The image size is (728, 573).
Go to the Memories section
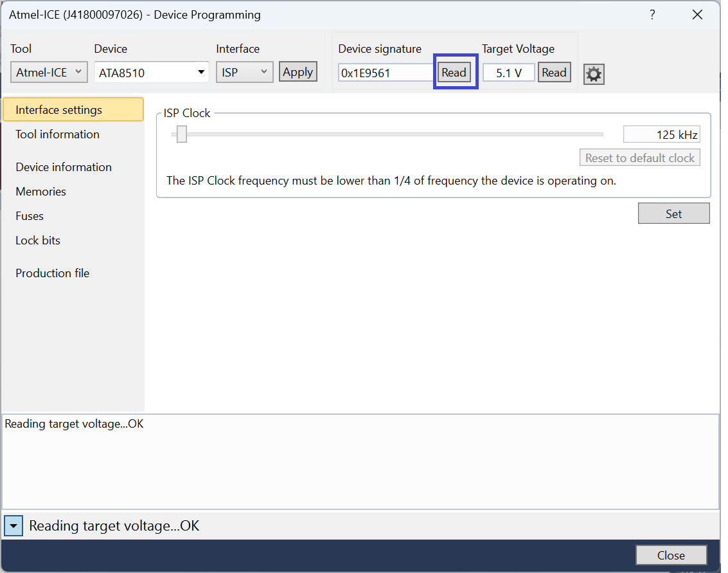click(x=41, y=192)
